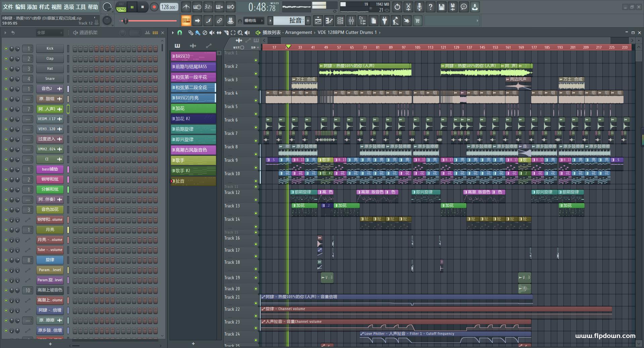Screen dimensions: 644x348
Task: Click the 钢琴和弦 channel button
Action: (50, 180)
